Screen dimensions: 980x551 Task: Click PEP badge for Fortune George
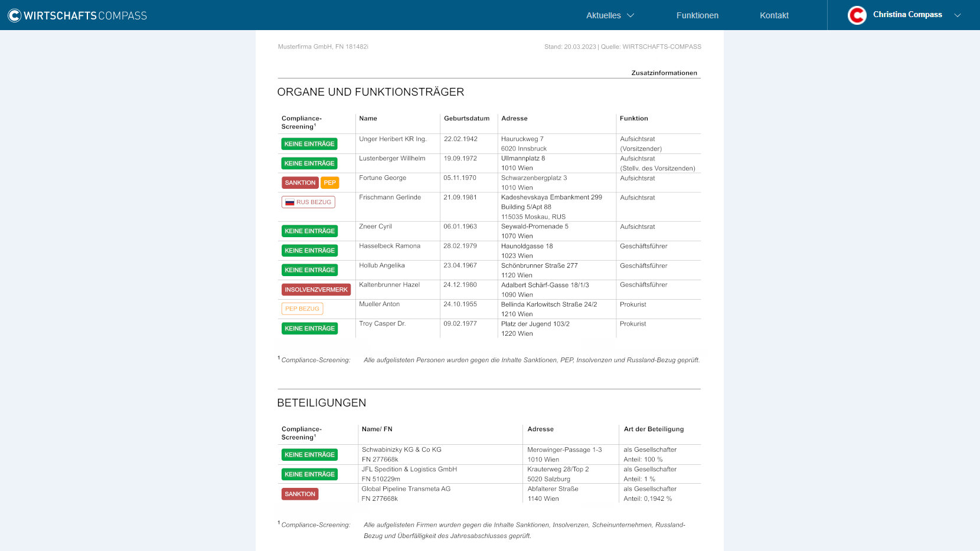pyautogui.click(x=330, y=183)
